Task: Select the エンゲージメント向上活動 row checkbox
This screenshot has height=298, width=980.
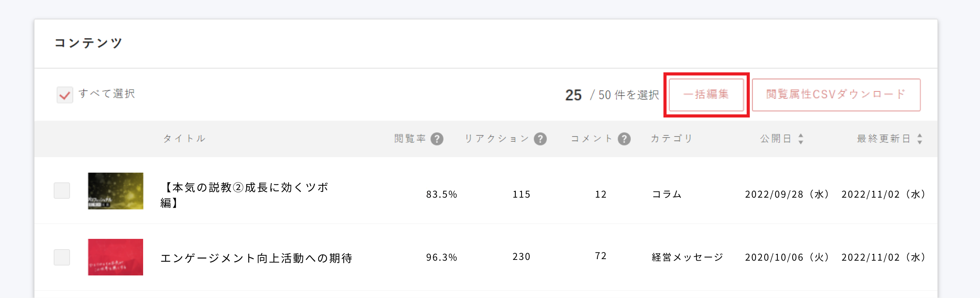Action: (62, 257)
